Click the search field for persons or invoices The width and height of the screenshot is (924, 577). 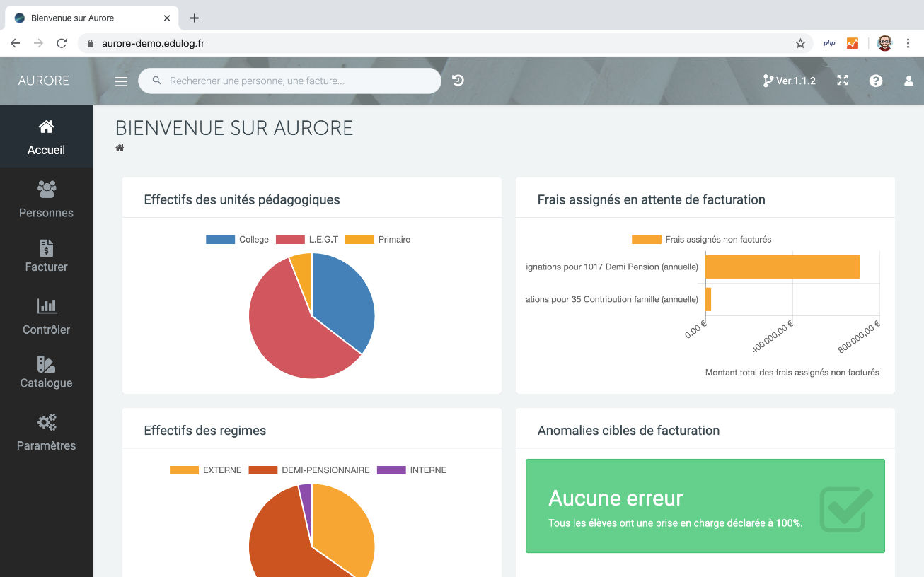tap(290, 81)
